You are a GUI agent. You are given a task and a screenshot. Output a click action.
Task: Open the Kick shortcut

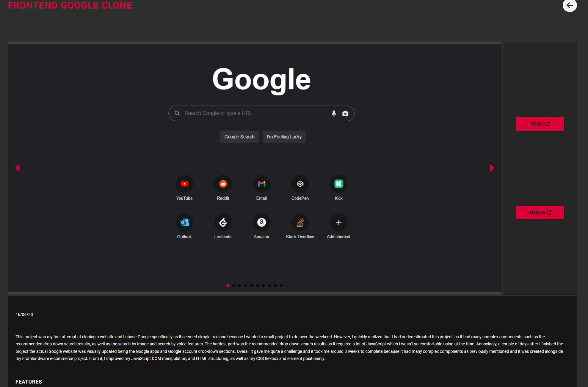tap(338, 188)
